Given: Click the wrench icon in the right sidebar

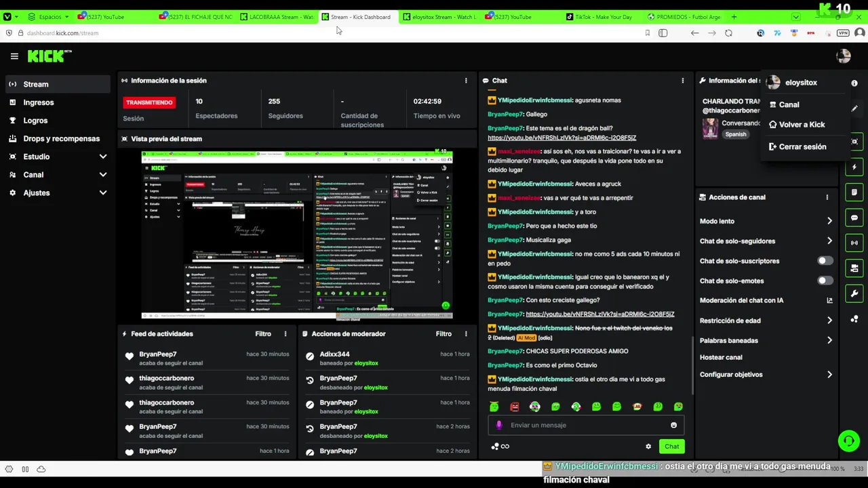Looking at the screenshot, I should (x=854, y=293).
